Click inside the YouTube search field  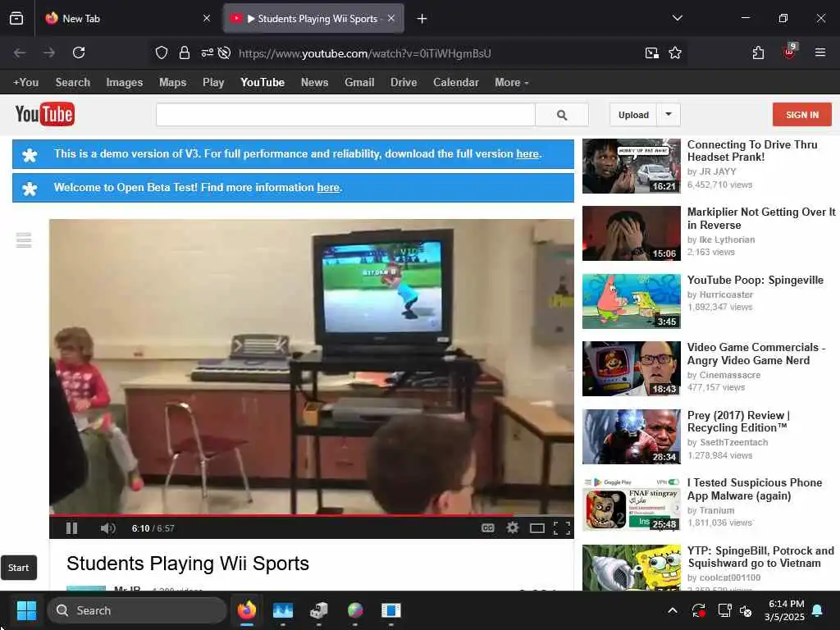345,115
